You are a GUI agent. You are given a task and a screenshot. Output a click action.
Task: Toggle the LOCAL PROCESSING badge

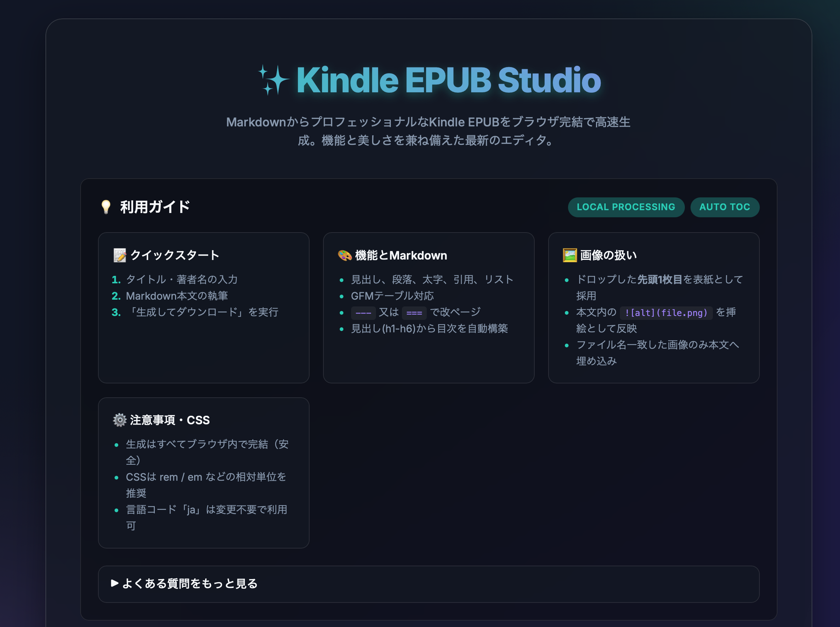pyautogui.click(x=626, y=207)
